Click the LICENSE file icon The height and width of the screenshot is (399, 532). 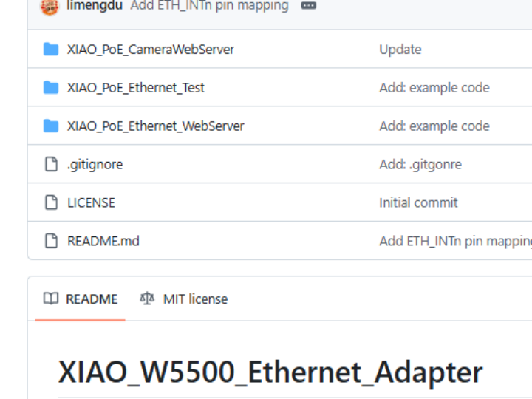click(x=51, y=202)
